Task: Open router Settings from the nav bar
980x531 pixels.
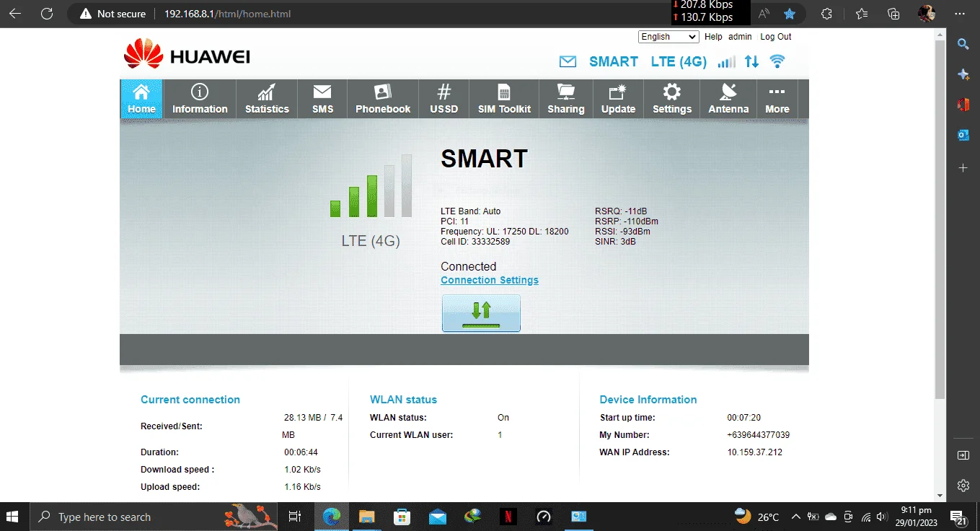Action: (672, 99)
